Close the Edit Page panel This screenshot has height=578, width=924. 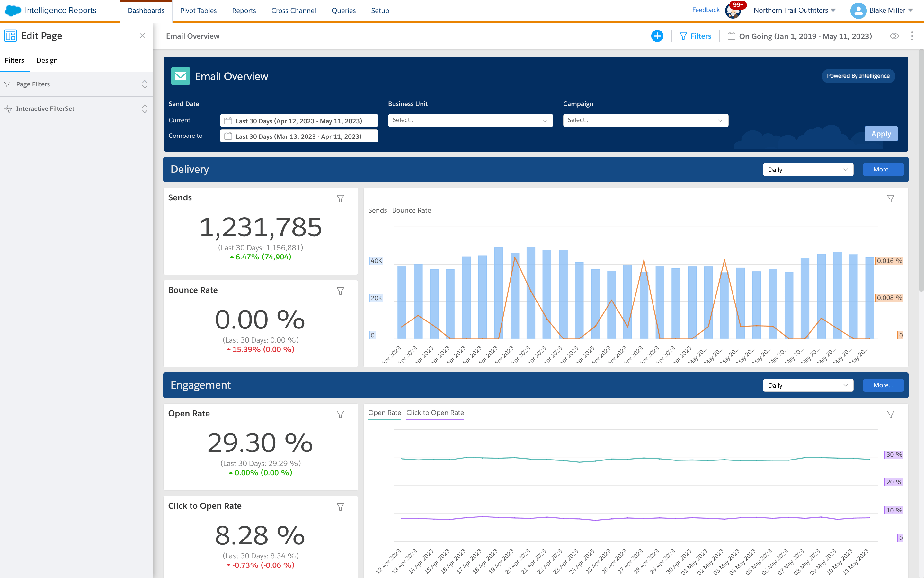click(x=142, y=36)
